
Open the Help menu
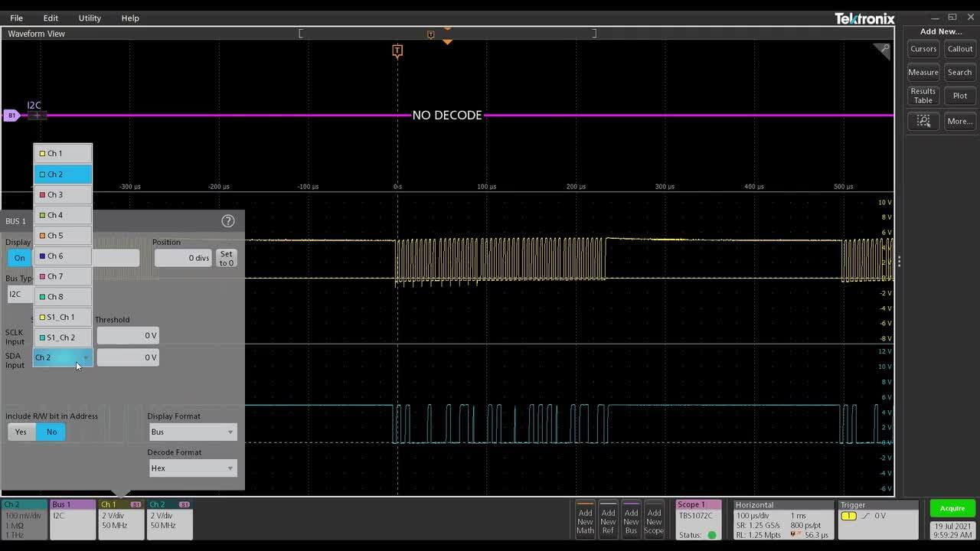coord(130,18)
